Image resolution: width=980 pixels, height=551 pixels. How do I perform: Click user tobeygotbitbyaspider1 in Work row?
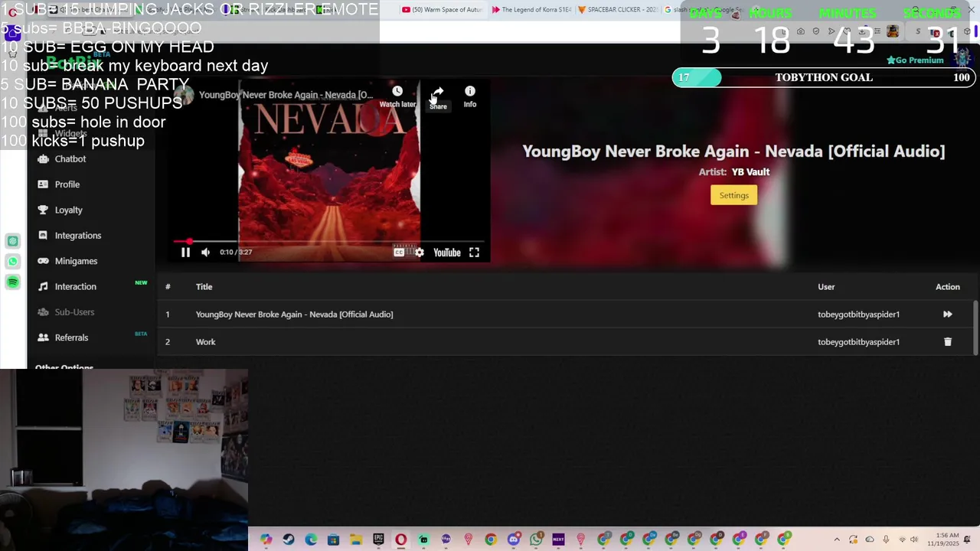(858, 342)
